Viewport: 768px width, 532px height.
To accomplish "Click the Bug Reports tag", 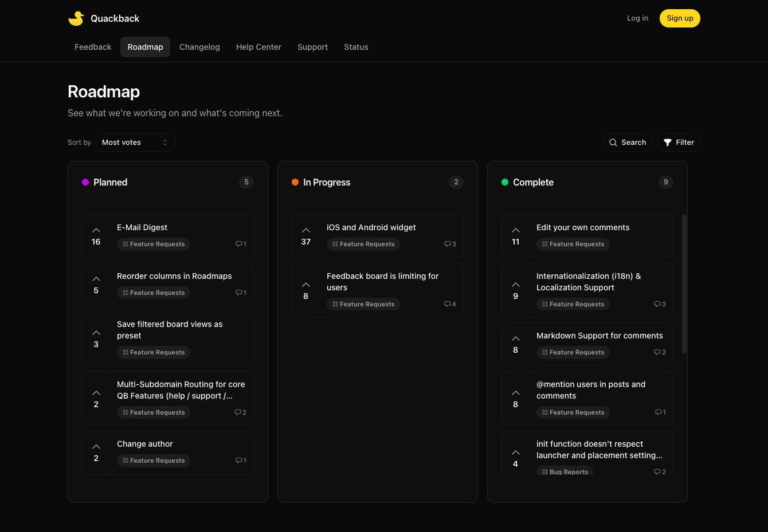I will (565, 471).
